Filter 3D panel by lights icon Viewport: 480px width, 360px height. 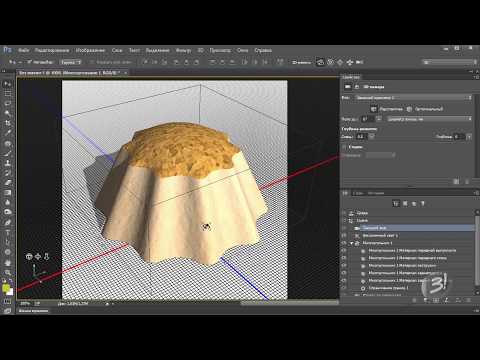(x=423, y=203)
